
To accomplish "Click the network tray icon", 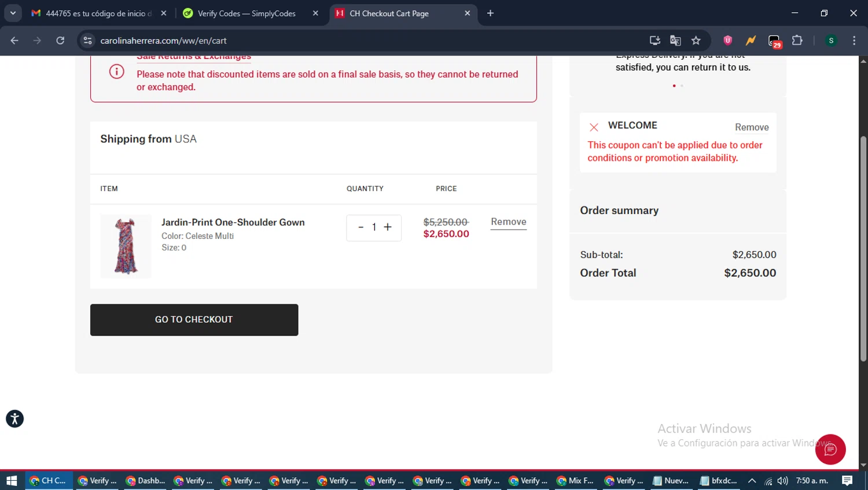I will pyautogui.click(x=768, y=481).
